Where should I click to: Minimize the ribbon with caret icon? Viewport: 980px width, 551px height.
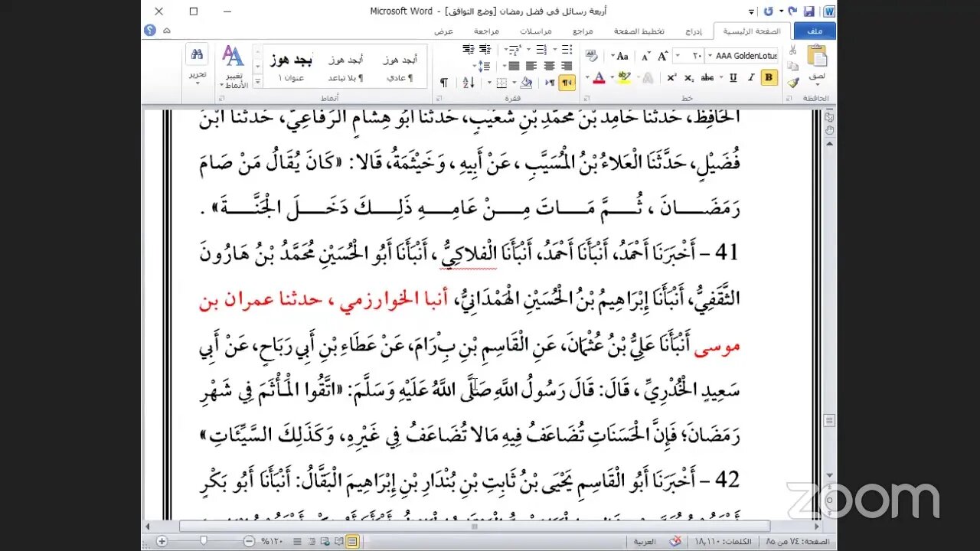(167, 31)
